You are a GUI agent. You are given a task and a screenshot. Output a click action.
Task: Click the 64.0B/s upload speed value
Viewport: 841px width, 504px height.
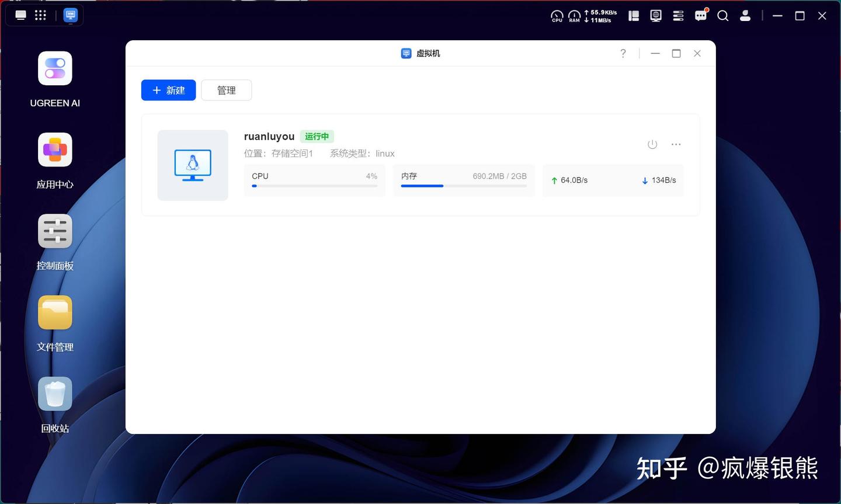coord(574,180)
